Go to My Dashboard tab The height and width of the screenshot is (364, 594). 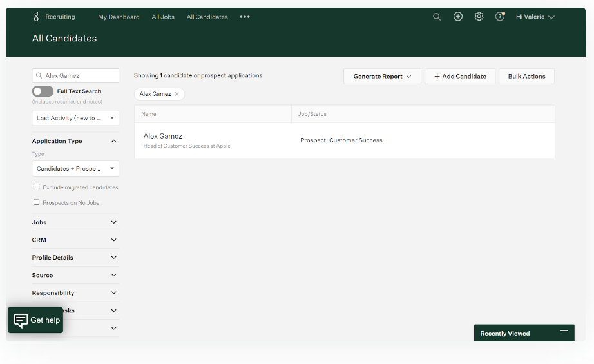click(x=119, y=17)
